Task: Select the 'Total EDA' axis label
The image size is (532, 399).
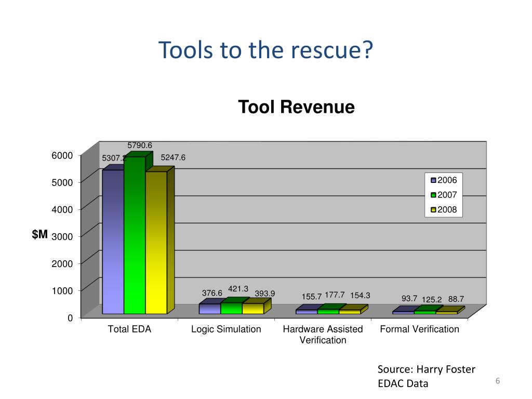Action: (x=129, y=329)
